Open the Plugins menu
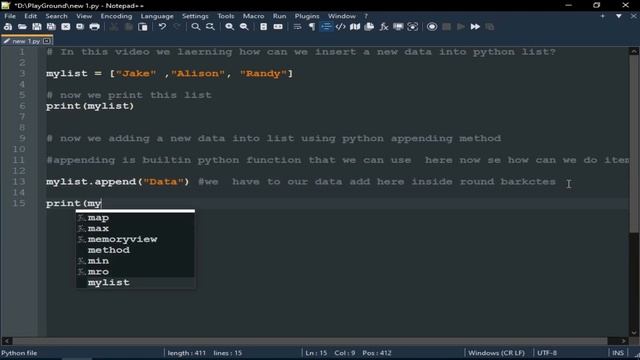The width and height of the screenshot is (640, 360). click(x=307, y=16)
